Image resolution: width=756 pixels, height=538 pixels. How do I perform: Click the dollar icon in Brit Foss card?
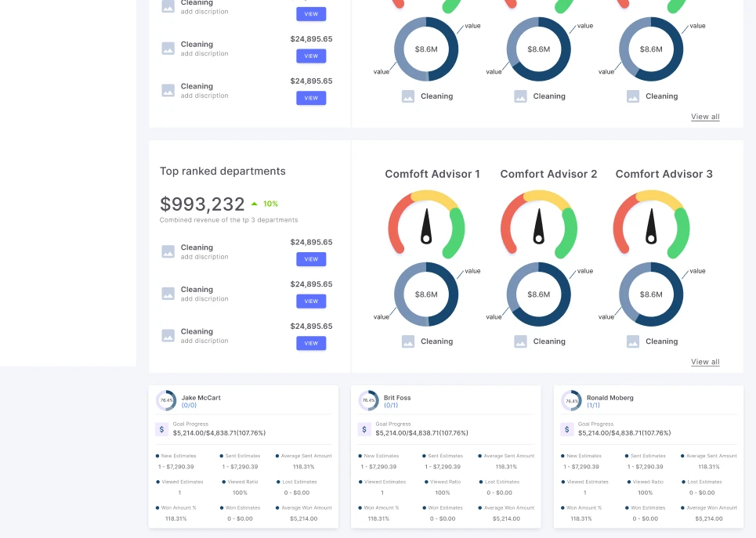coord(364,429)
